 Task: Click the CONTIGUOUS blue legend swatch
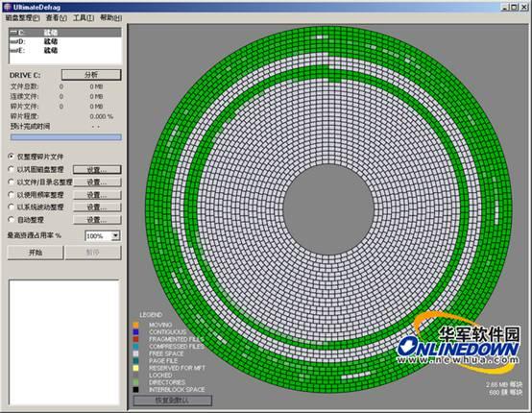coord(135,332)
